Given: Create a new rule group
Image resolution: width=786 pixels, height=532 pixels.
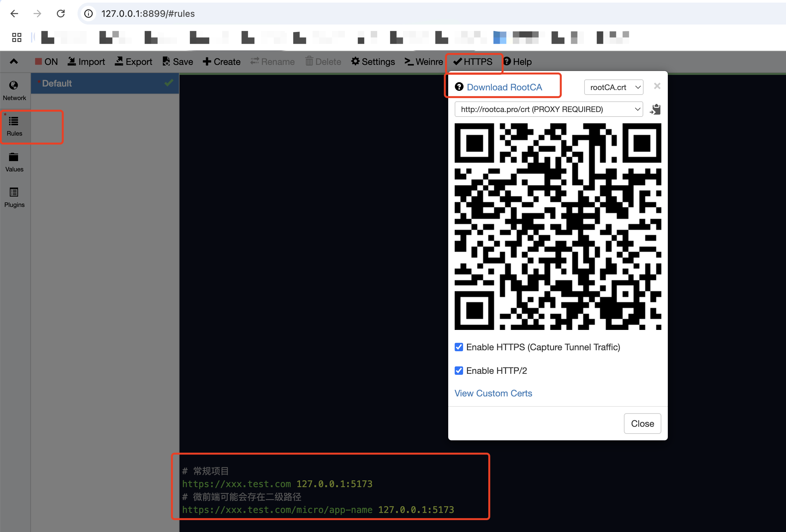Looking at the screenshot, I should [222, 62].
